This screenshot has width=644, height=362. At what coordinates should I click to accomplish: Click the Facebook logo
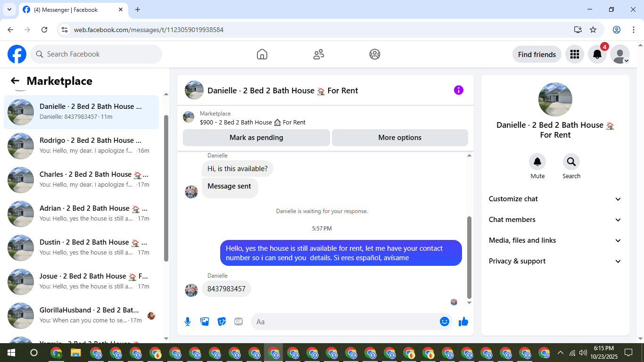pos(17,54)
